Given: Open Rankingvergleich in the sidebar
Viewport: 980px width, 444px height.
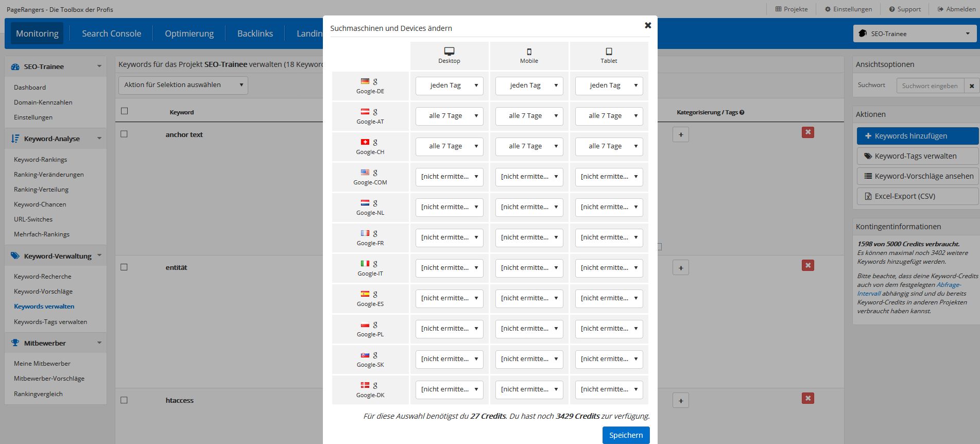Looking at the screenshot, I should pyautogui.click(x=38, y=394).
